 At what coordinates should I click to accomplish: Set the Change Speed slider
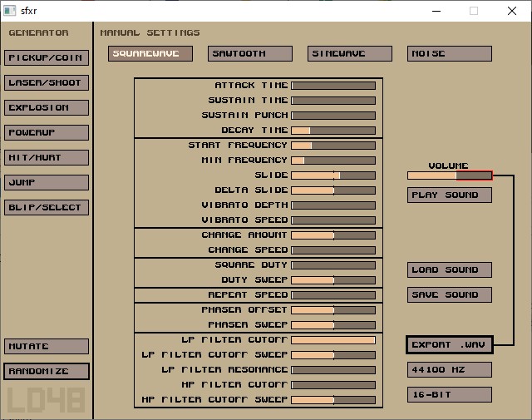coord(333,250)
